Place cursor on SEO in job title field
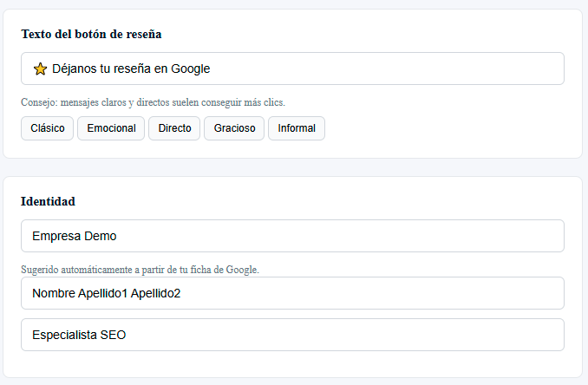 (x=112, y=335)
